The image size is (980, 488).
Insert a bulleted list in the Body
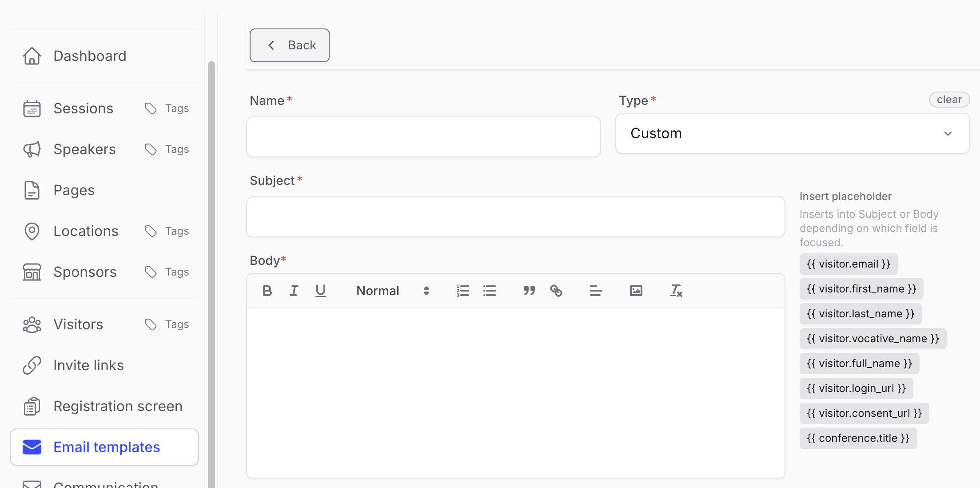point(489,291)
